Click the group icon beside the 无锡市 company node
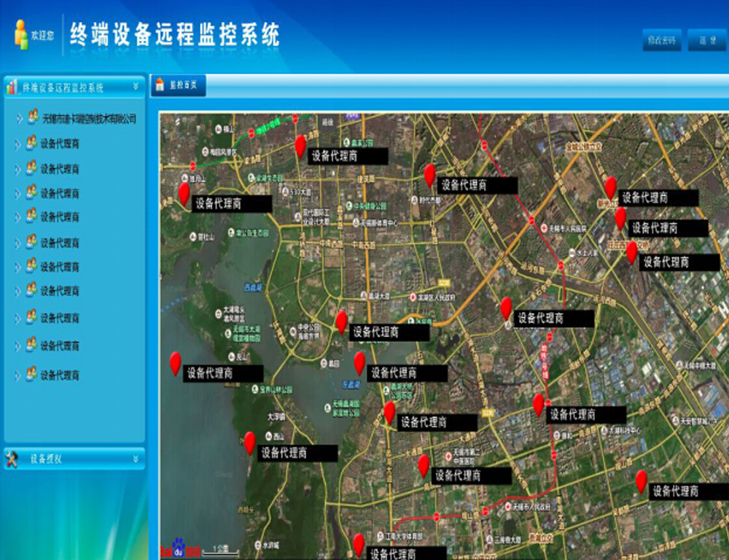 tap(33, 117)
